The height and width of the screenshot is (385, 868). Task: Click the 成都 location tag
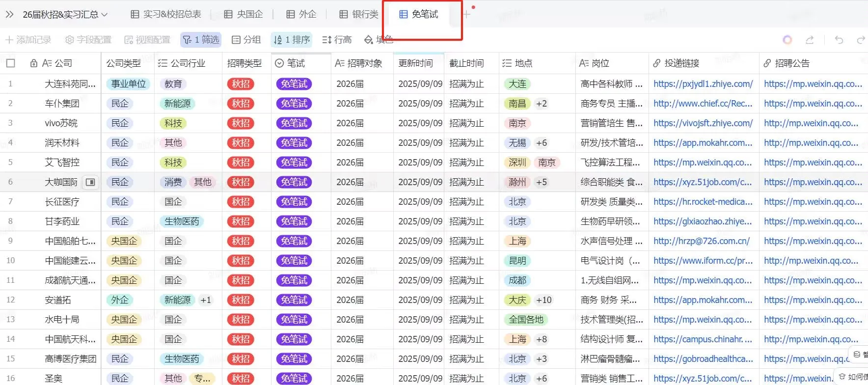pyautogui.click(x=517, y=280)
